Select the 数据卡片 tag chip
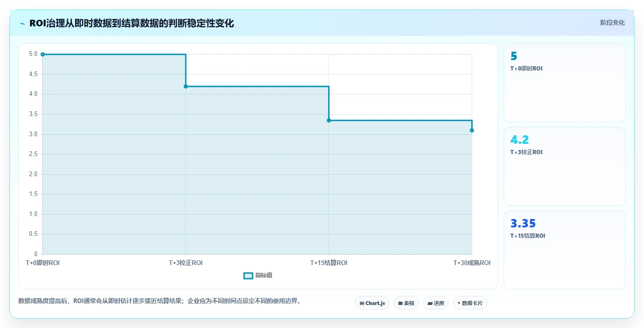Image resolution: width=644 pixels, height=328 pixels. click(x=469, y=303)
